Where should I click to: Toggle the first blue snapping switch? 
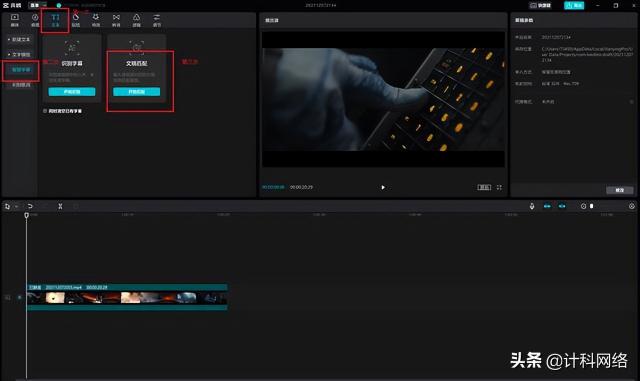pyautogui.click(x=547, y=206)
